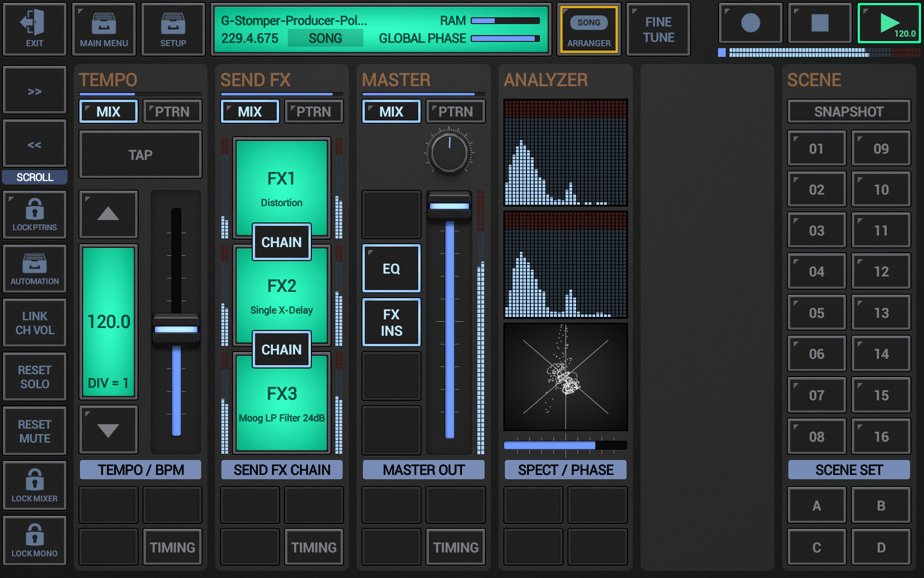Switch Tempo section to PTRN mode

click(x=172, y=111)
